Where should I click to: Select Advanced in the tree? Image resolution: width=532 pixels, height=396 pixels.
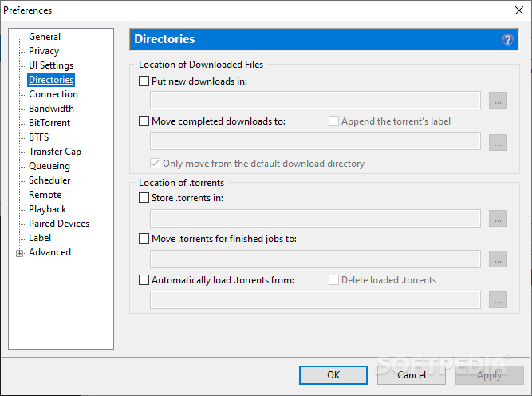[x=50, y=252]
